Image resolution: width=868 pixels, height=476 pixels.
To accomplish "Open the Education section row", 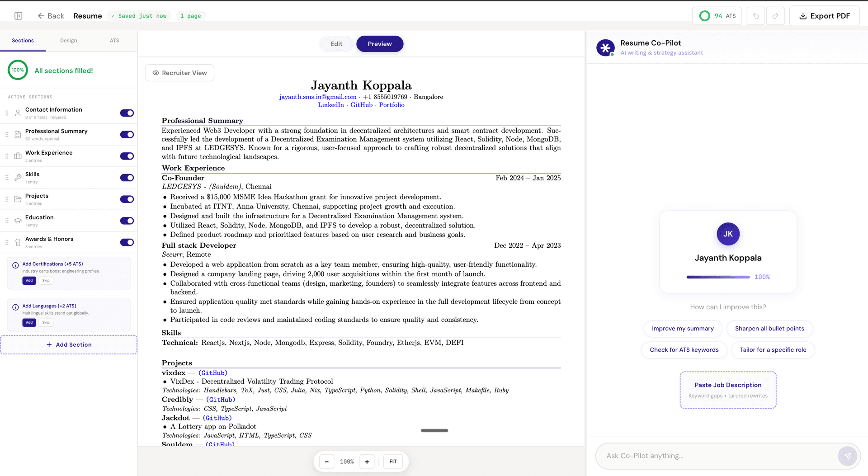I will pos(69,221).
